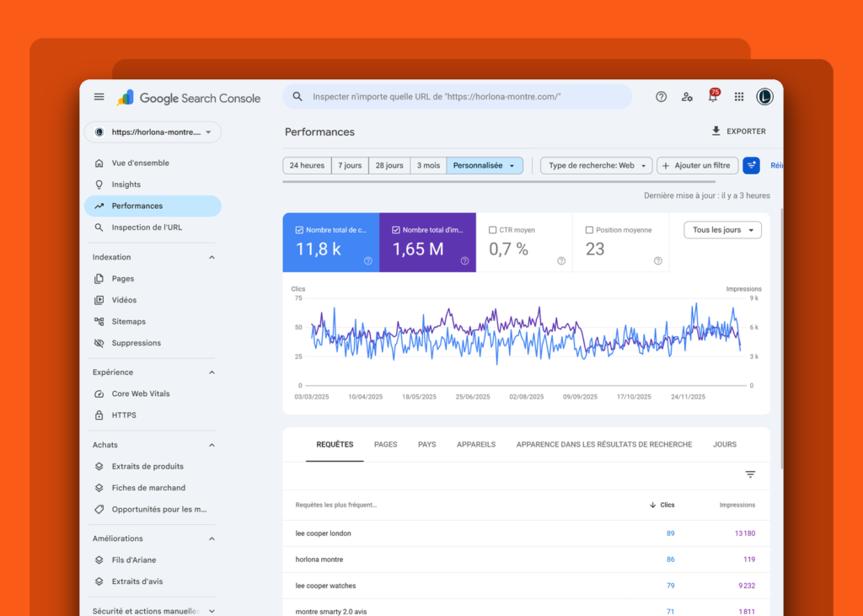Click the account profile avatar

[x=764, y=97]
